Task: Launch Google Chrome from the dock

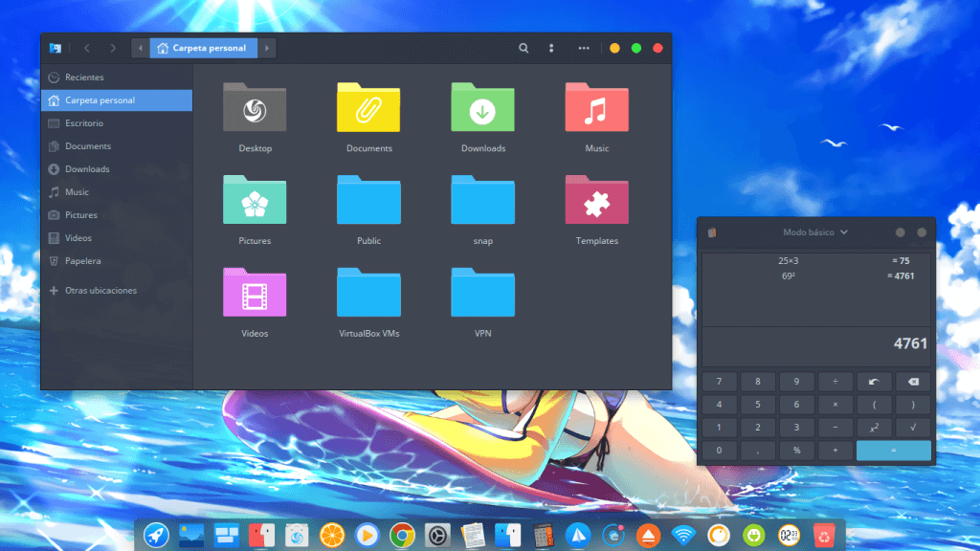Action: point(402,536)
